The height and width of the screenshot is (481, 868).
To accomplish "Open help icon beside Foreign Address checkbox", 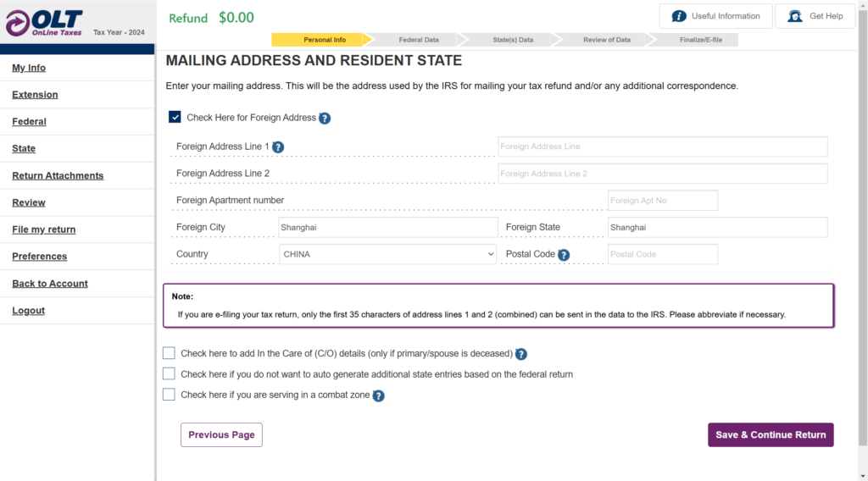I will [325, 119].
